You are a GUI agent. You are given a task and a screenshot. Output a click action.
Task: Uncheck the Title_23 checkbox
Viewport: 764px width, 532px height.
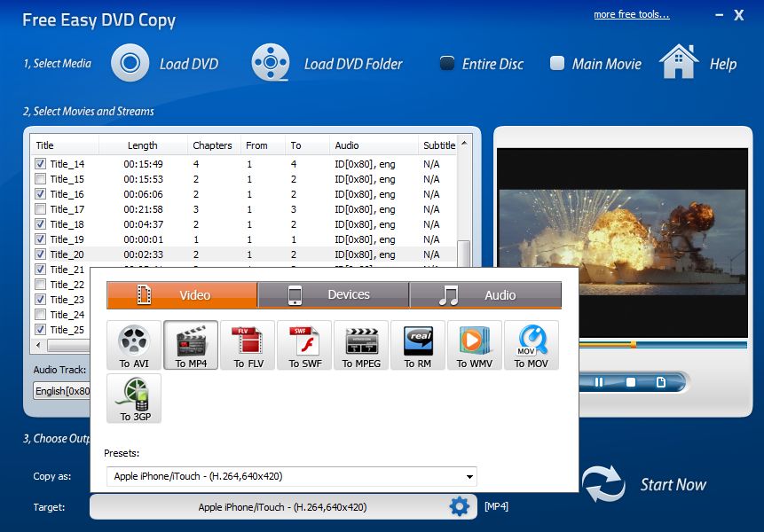[41, 300]
